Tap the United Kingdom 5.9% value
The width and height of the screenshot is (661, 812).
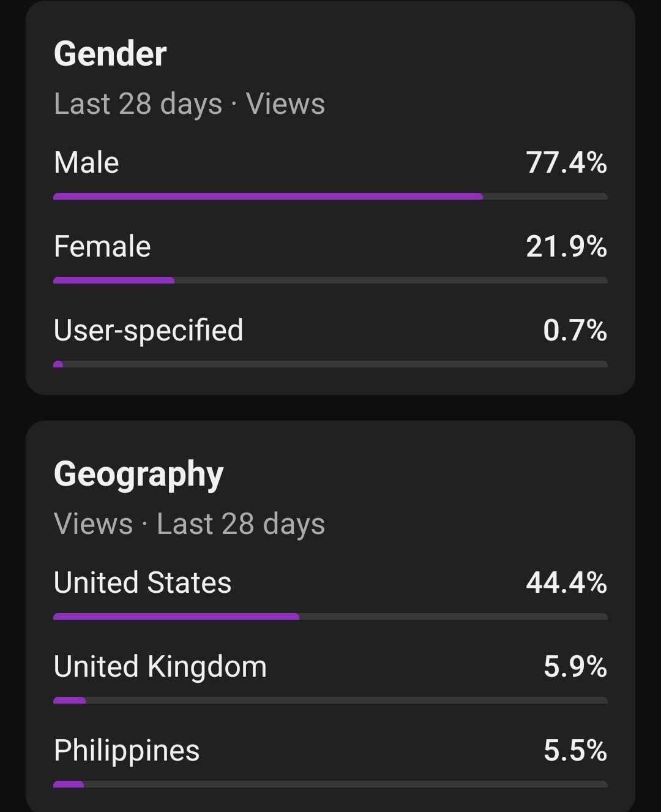pyautogui.click(x=575, y=667)
